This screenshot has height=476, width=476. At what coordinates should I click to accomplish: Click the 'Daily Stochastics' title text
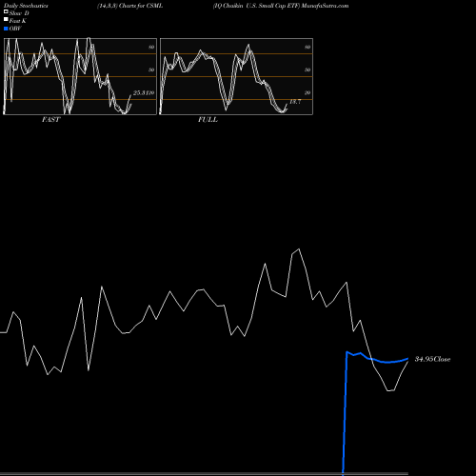coord(26,6)
